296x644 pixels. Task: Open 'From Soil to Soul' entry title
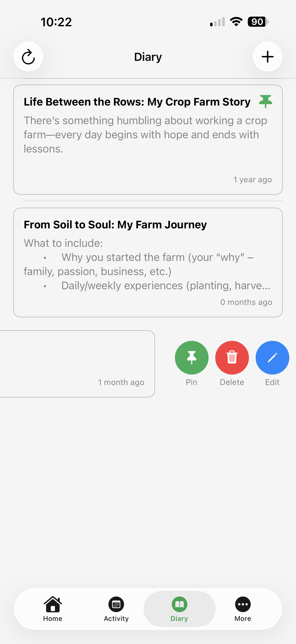[115, 225]
